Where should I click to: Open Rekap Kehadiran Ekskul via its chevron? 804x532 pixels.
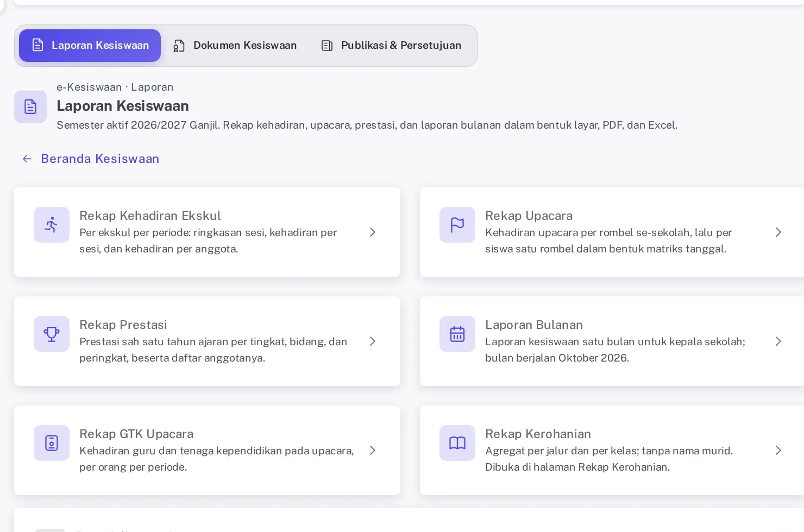[373, 232]
